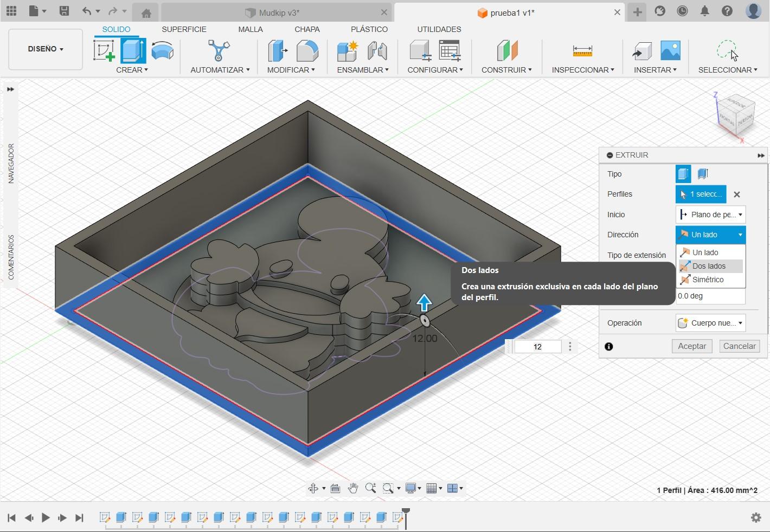Choose Simétrico from the direction list
This screenshot has width=770, height=532.
pos(708,280)
